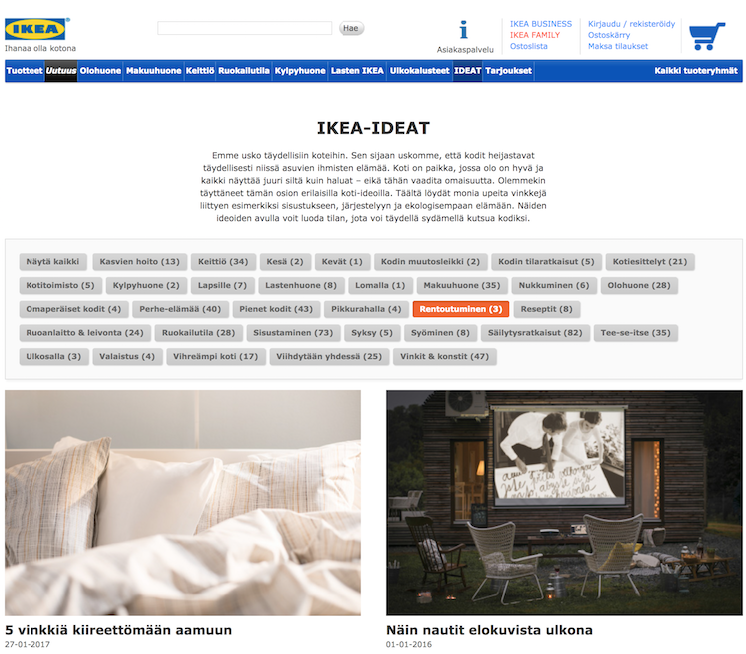Select Ulkokalusteet in navigation bar
This screenshot has width=746, height=654.
(x=419, y=71)
